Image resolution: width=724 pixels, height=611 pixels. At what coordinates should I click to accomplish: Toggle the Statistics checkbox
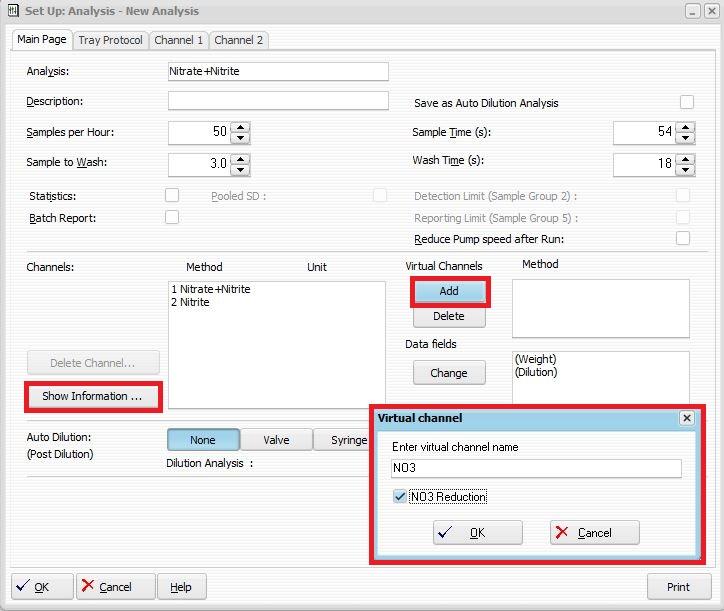tap(172, 196)
